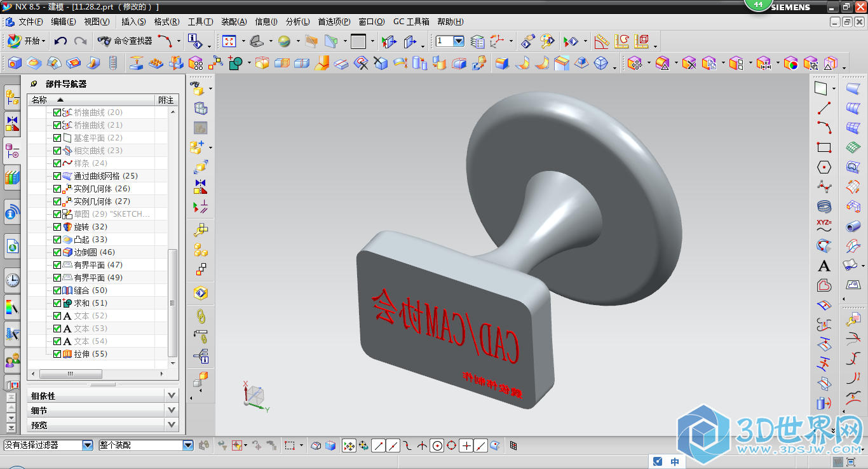The image size is (868, 469).
Task: Uncheck the 有界平面 (47) feature checkbox
Action: (57, 265)
